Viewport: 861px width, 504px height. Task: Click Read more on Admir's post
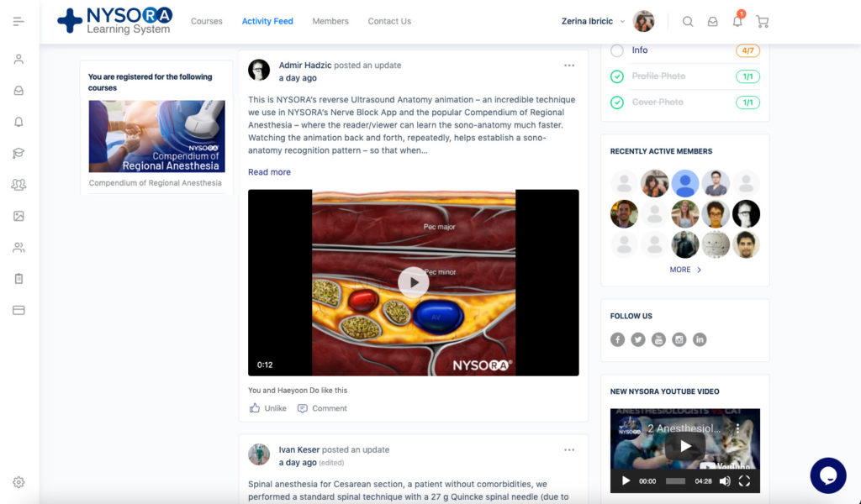click(269, 172)
